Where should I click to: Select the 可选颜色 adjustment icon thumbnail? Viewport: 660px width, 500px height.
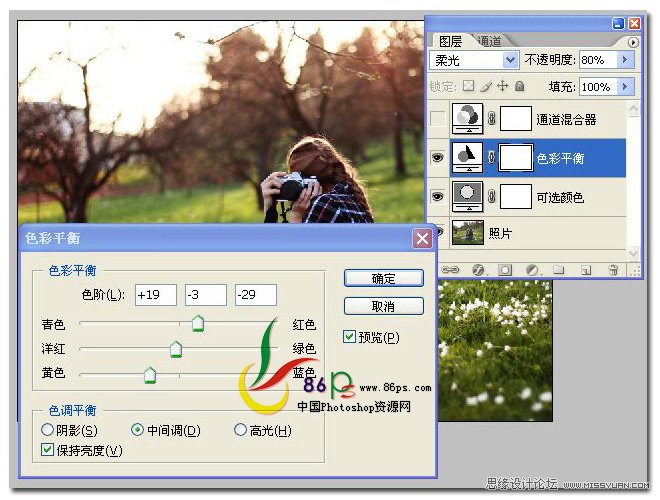click(x=467, y=196)
